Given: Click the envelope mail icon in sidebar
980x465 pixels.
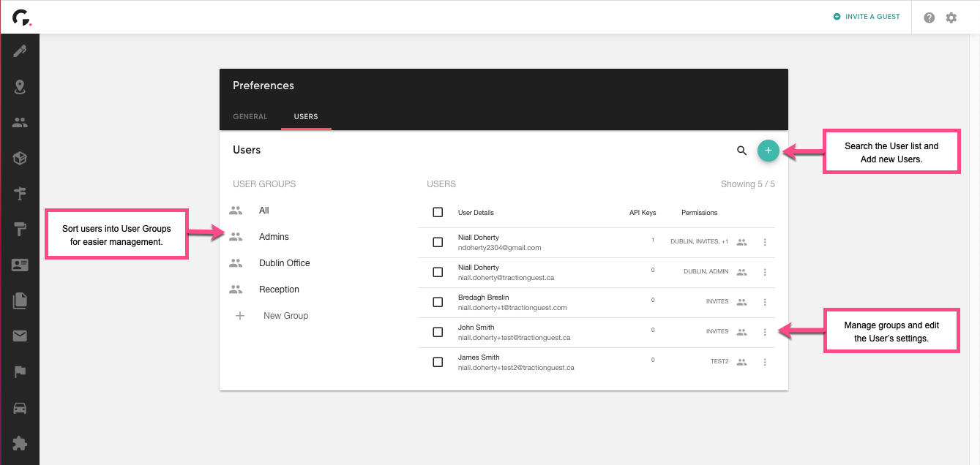Looking at the screenshot, I should point(20,335).
